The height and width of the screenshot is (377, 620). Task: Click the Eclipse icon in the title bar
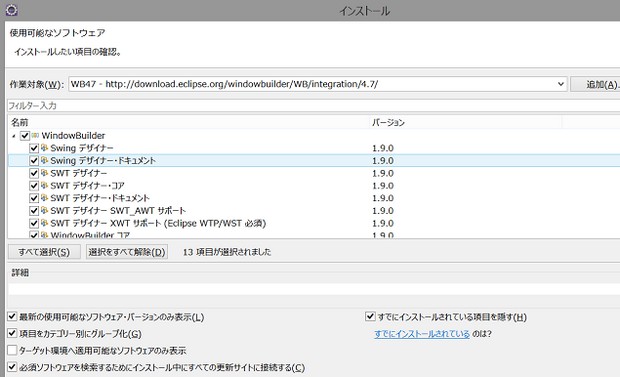click(11, 9)
